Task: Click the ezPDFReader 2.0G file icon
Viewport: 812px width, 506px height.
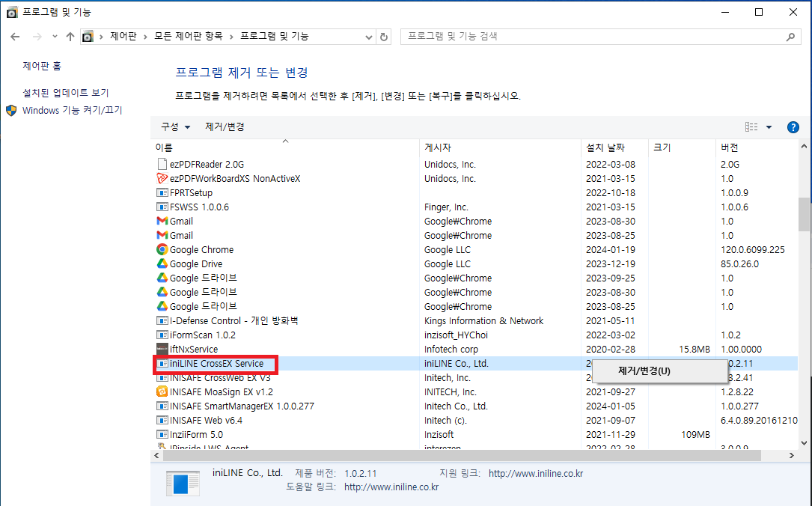Action: point(162,164)
